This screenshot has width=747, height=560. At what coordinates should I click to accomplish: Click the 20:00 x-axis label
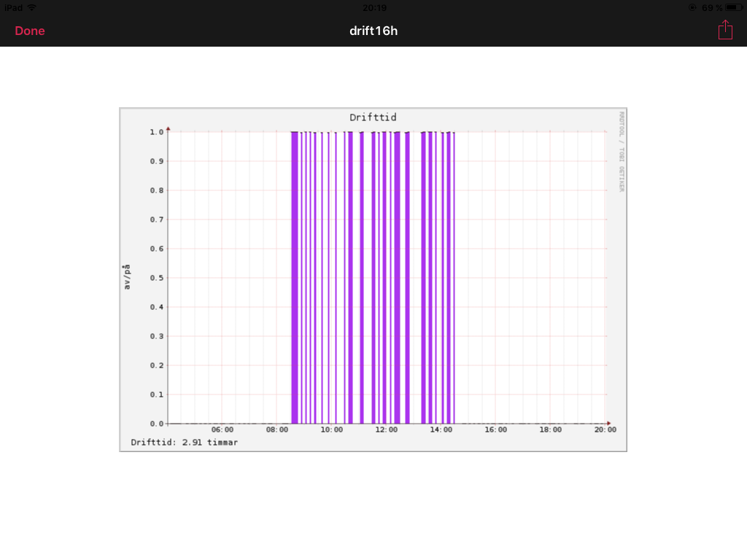[605, 429]
